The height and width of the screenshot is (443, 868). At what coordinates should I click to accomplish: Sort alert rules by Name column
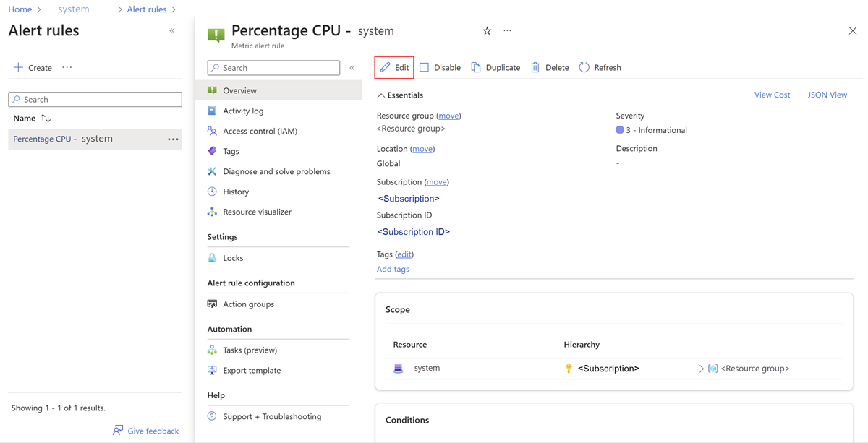click(x=46, y=118)
